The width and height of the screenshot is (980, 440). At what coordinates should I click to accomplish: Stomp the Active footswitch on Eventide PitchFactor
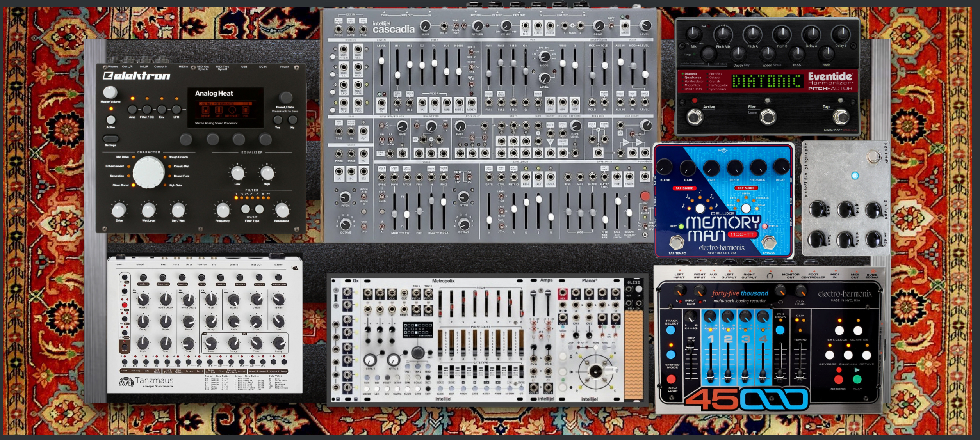pyautogui.click(x=695, y=117)
